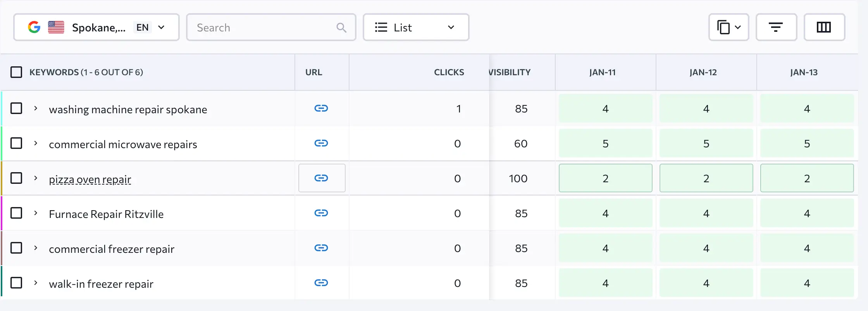The image size is (868, 311).
Task: Open the copy options dropdown button
Action: tap(728, 28)
